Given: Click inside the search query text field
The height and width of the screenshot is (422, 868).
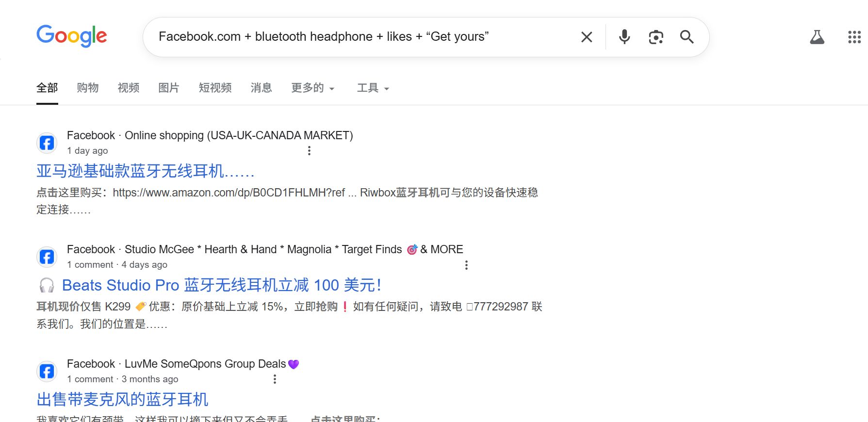Looking at the screenshot, I should point(364,37).
